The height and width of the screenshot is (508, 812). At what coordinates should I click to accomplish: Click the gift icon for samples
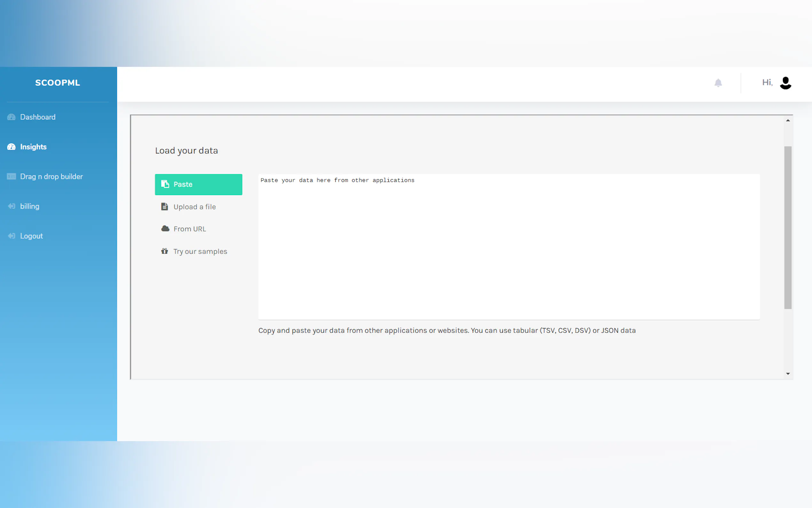pos(165,251)
